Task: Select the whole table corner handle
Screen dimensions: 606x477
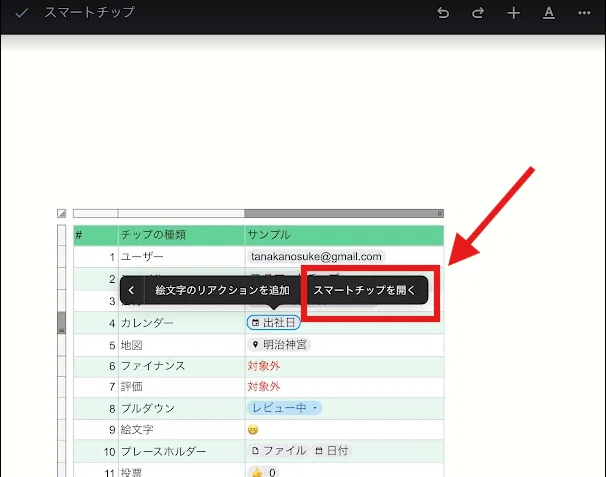Action: coord(61,213)
